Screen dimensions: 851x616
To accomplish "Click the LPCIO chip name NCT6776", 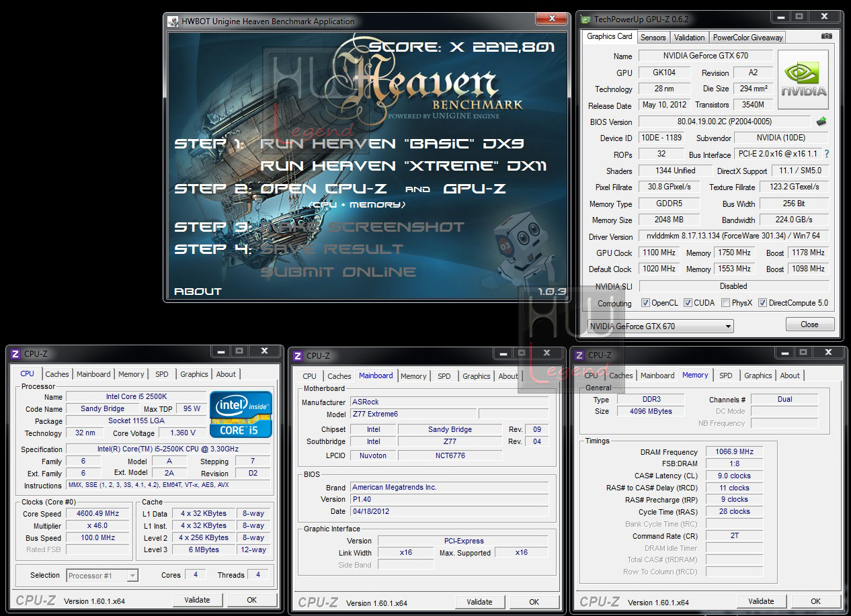I will (450, 455).
